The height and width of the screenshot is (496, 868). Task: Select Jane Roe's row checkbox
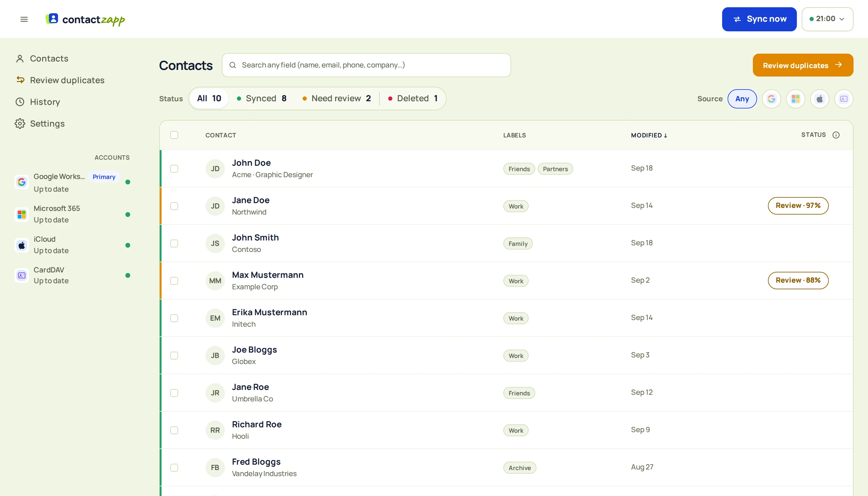pyautogui.click(x=174, y=393)
